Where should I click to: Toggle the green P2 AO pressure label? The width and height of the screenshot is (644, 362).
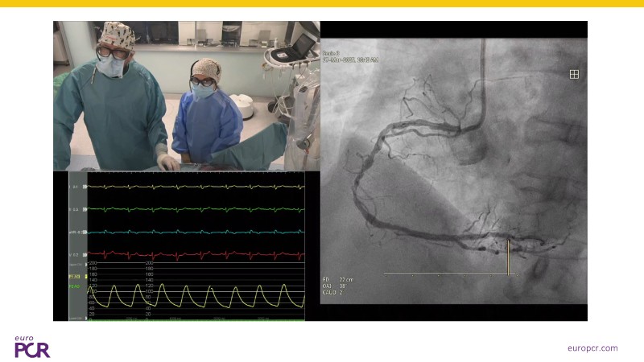(x=75, y=286)
